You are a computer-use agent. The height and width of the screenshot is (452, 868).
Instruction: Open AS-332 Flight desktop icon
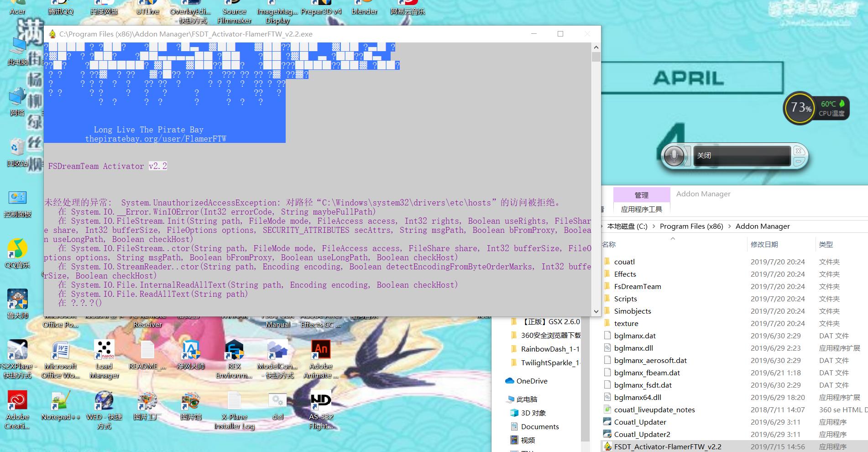(320, 410)
